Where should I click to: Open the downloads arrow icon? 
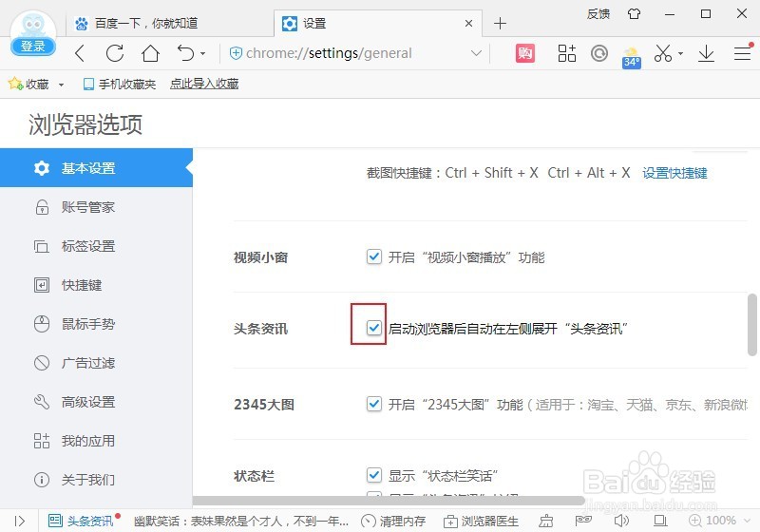tap(706, 53)
